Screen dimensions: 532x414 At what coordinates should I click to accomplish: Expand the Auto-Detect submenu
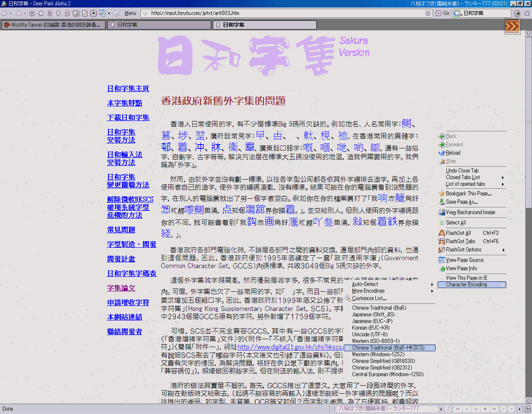pyautogui.click(x=392, y=284)
